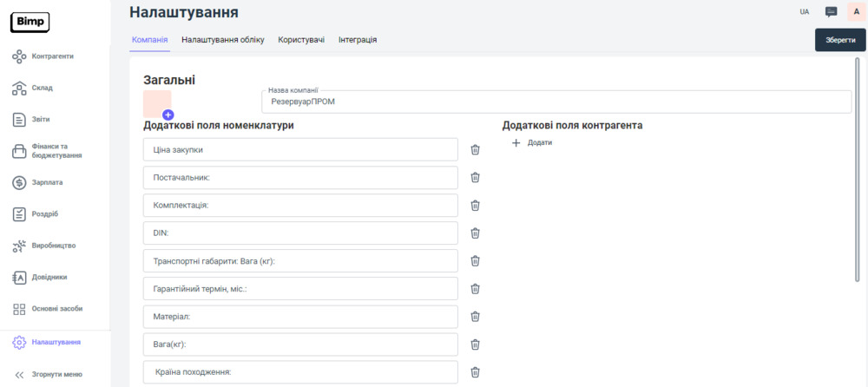Click the company name input field
The height and width of the screenshot is (387, 868).
click(x=556, y=102)
